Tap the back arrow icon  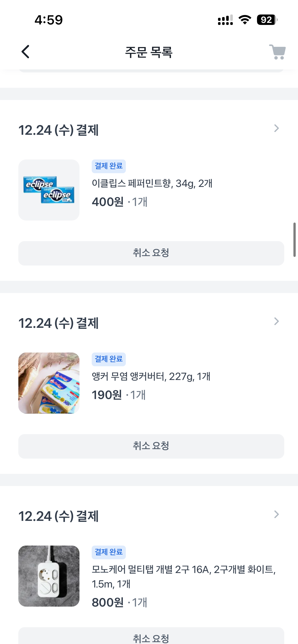(x=25, y=52)
